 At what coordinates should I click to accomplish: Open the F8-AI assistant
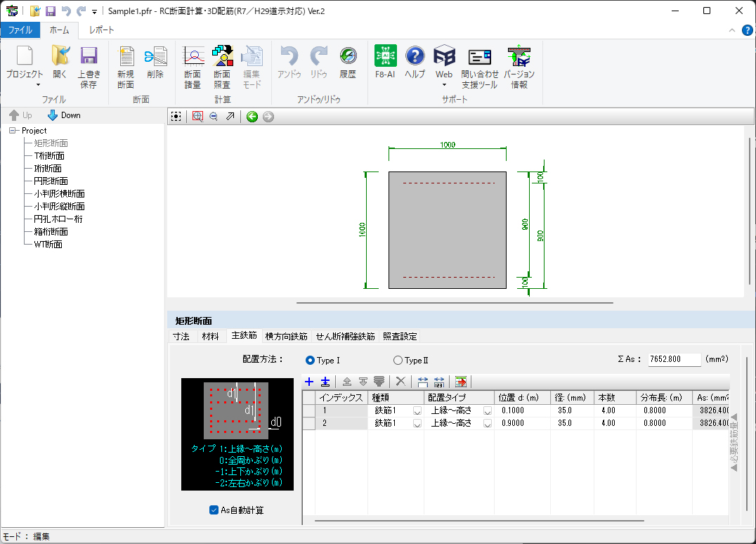pos(385,62)
